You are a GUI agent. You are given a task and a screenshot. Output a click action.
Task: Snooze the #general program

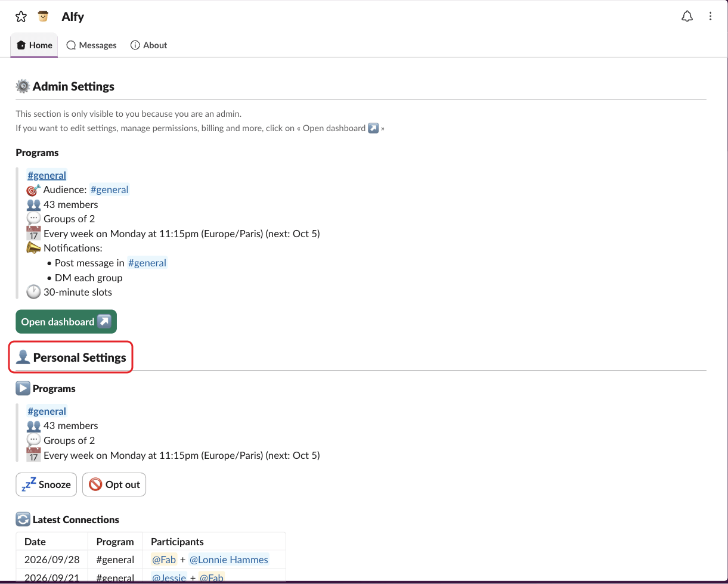click(x=47, y=484)
